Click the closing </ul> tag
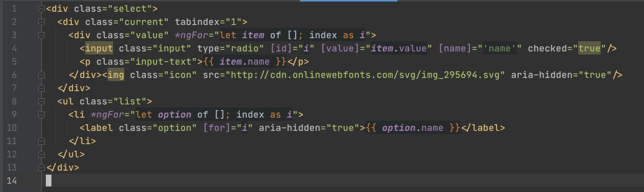Viewport: 644px width, 192px height. point(71,154)
